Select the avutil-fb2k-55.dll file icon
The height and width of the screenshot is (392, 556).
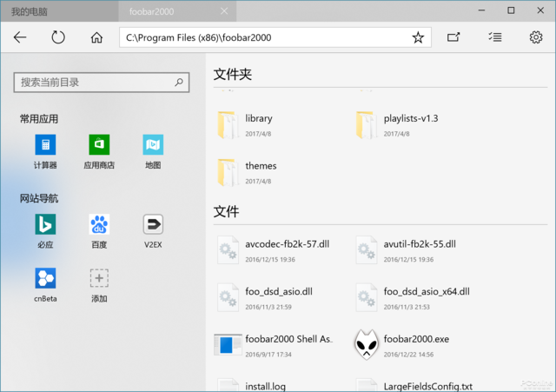366,250
